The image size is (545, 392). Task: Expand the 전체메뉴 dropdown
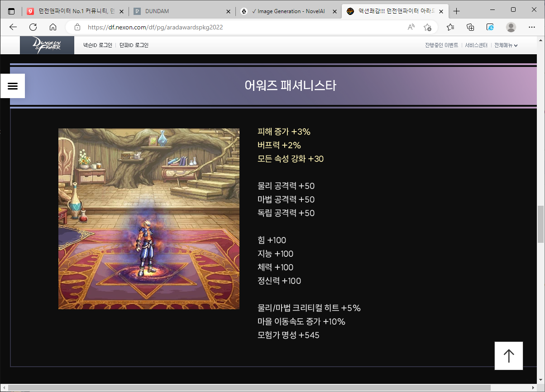506,45
